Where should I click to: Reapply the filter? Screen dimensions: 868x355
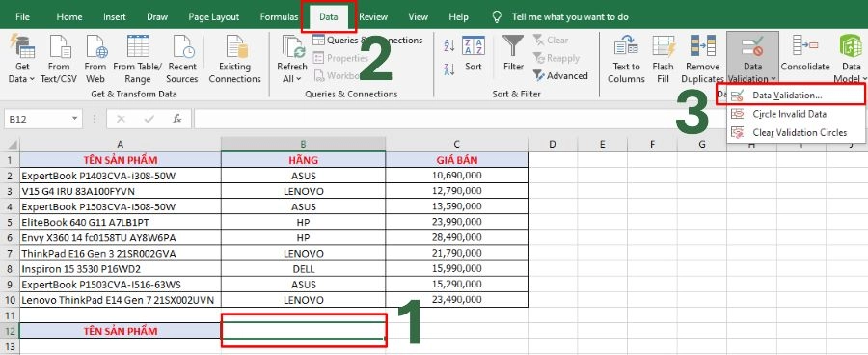coord(556,58)
